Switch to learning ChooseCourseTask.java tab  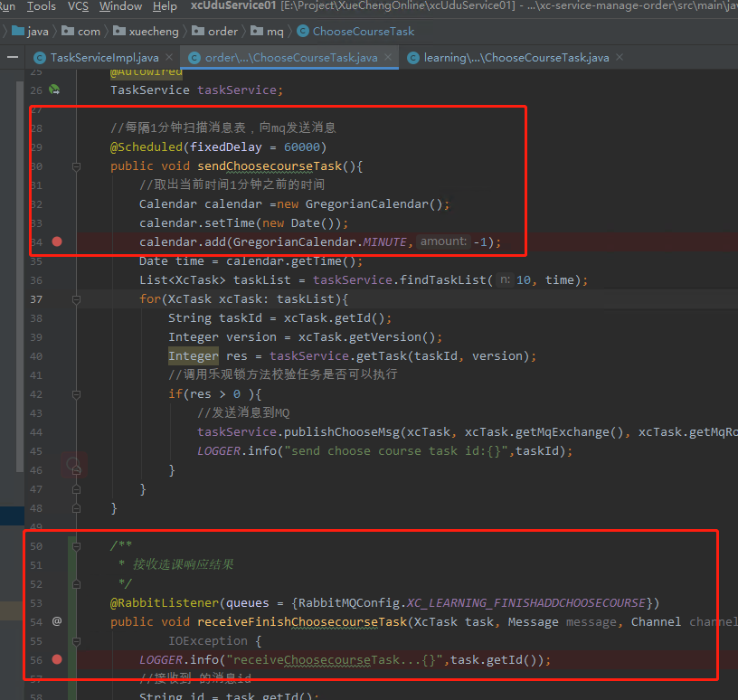tap(516, 58)
